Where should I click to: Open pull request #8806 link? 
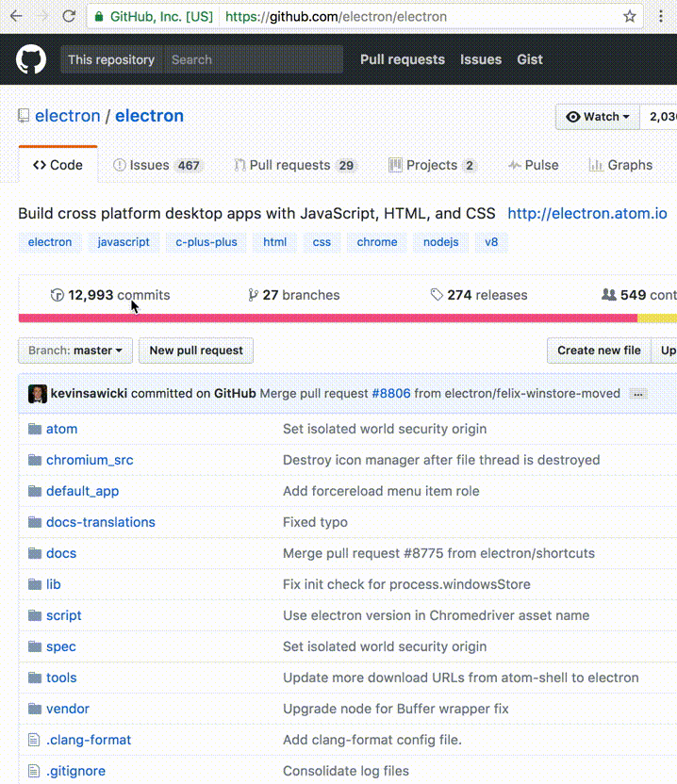391,394
